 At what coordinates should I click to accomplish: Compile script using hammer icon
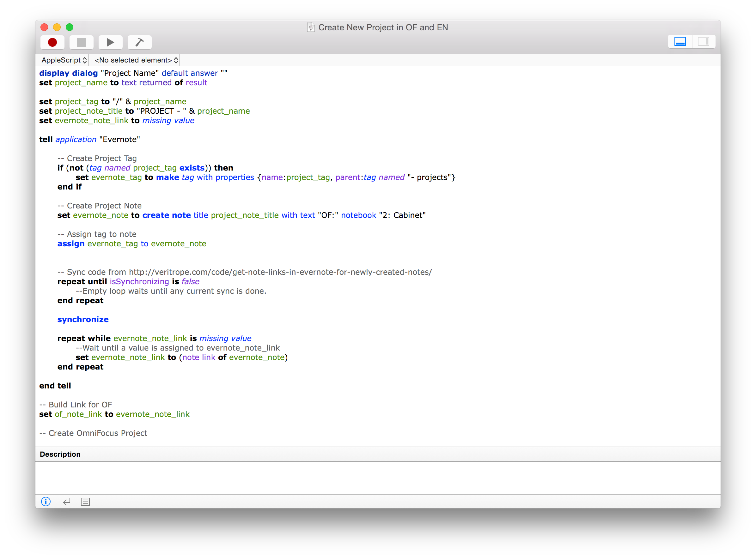pos(139,42)
